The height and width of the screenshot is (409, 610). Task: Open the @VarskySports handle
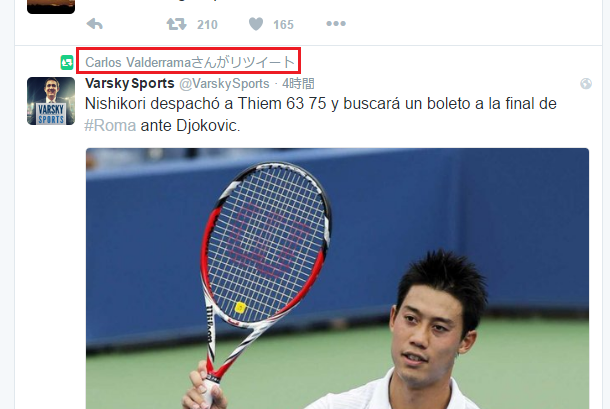click(224, 83)
